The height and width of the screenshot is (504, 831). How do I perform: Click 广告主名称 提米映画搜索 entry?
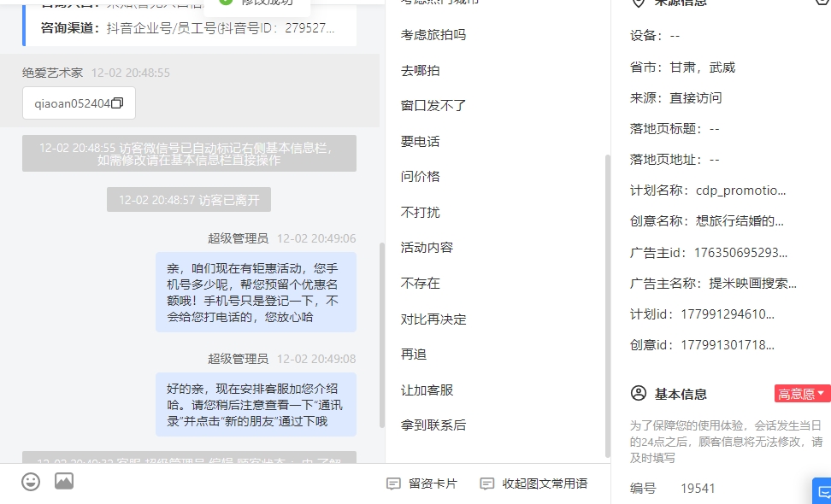pyautogui.click(x=713, y=284)
